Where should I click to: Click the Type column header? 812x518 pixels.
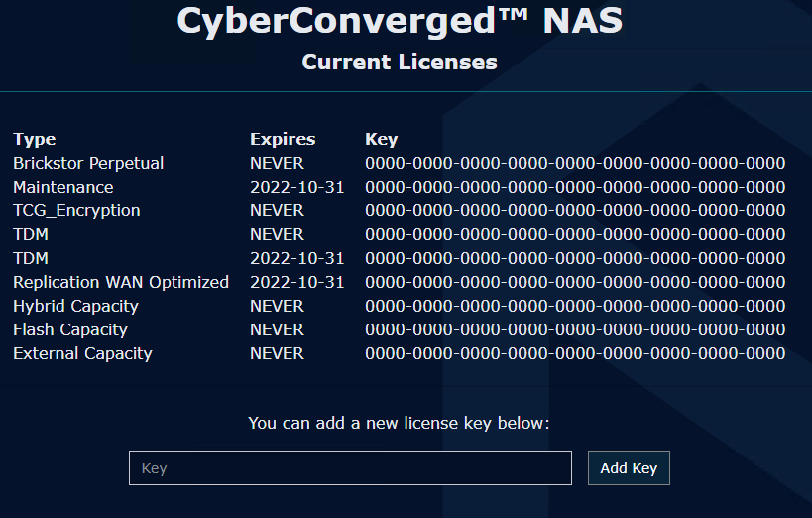tap(35, 139)
